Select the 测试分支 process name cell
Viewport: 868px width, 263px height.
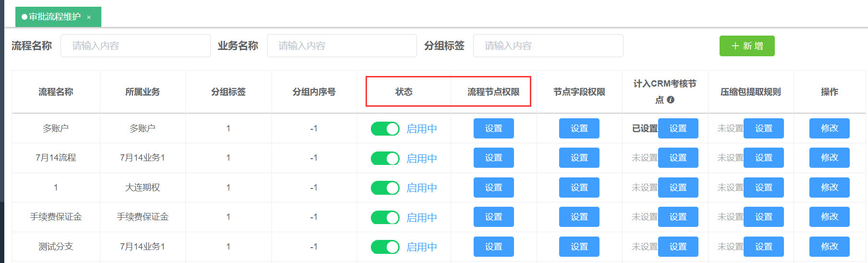56,247
